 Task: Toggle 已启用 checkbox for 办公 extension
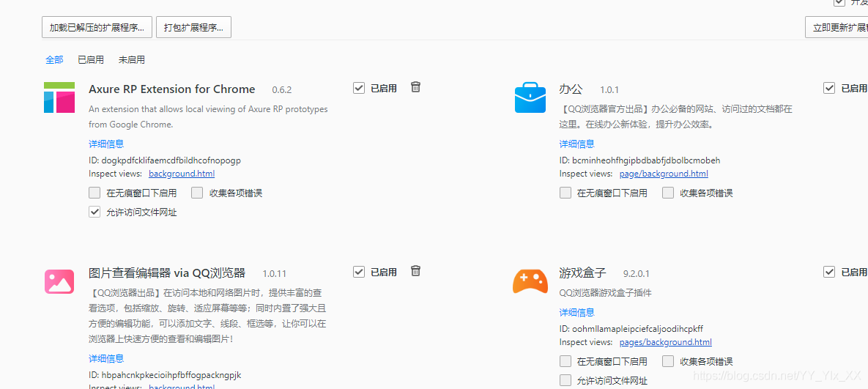click(x=828, y=88)
